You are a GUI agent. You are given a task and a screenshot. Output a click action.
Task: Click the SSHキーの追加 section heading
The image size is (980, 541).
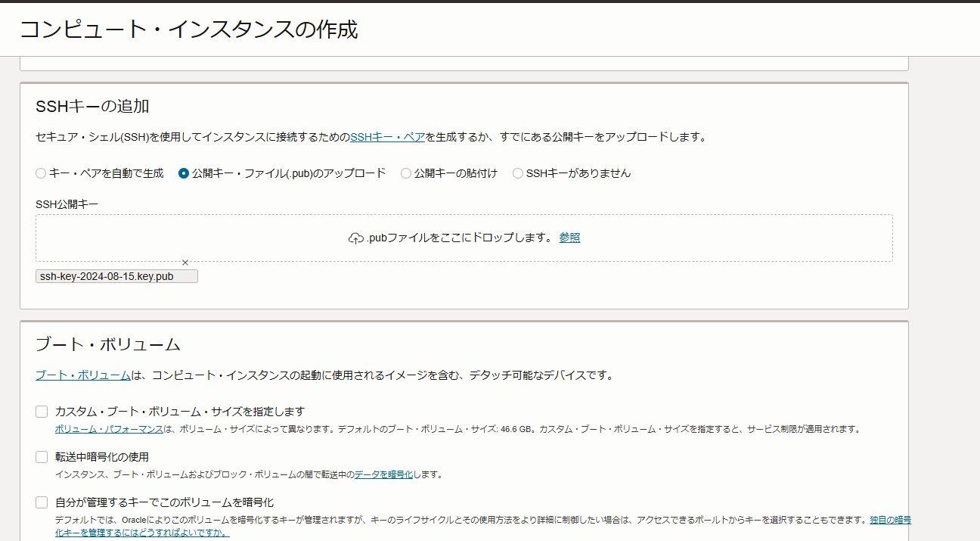pos(85,107)
